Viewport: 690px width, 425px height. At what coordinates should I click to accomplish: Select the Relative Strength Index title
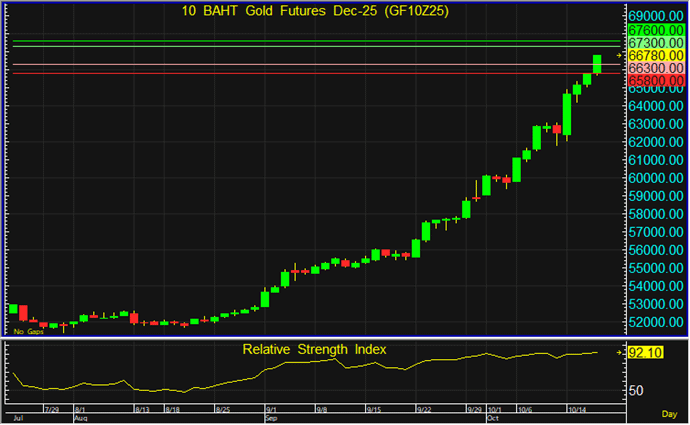point(314,349)
